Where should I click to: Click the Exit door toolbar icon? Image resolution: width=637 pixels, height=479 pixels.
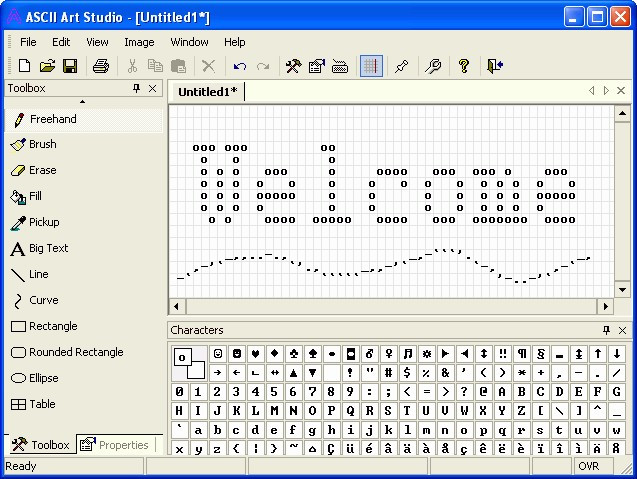(495, 66)
